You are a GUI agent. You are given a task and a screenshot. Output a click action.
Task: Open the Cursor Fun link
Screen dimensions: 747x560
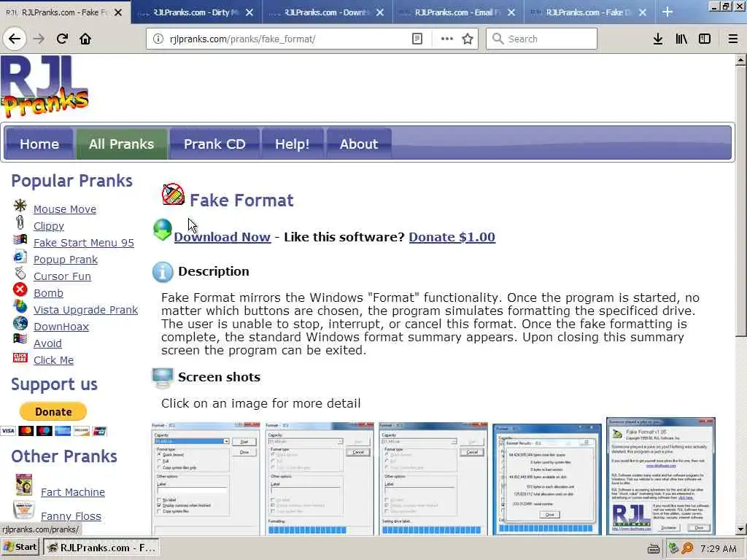coord(62,276)
